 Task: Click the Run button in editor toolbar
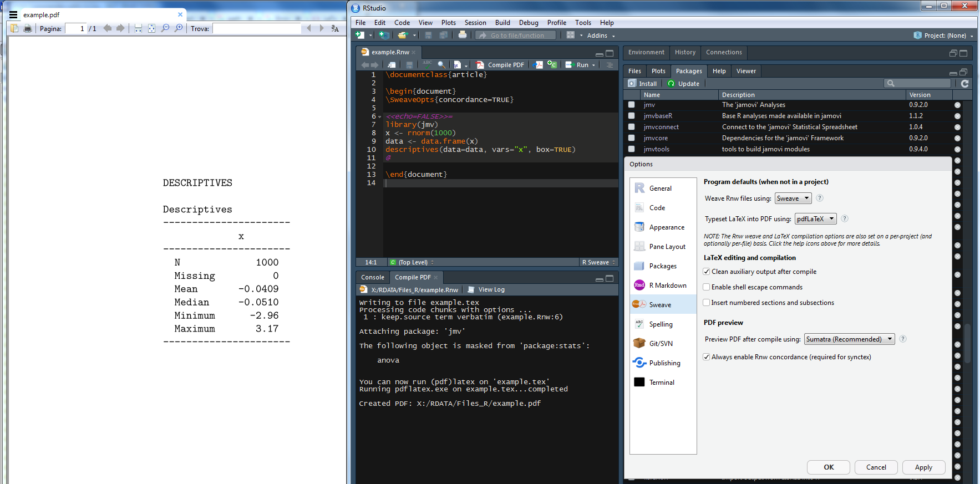point(577,65)
